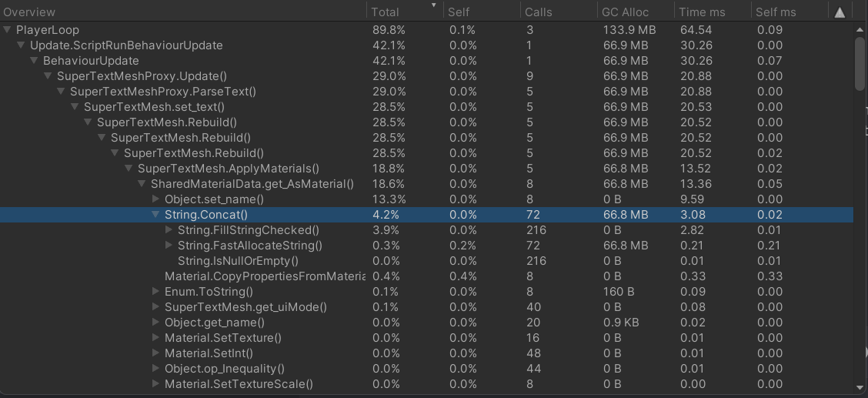
Task: Collapse SharedMaterialData.get_AsMaterial() row
Action: coord(142,184)
